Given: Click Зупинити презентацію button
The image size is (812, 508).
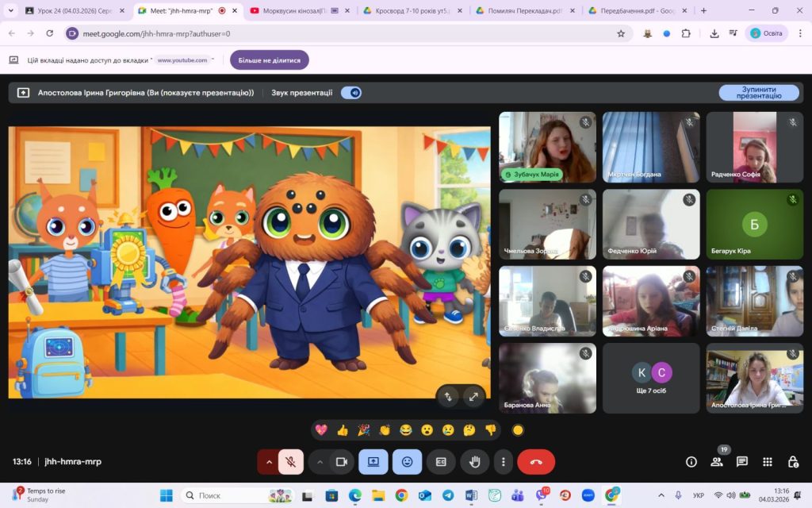Looking at the screenshot, I should click(x=759, y=93).
